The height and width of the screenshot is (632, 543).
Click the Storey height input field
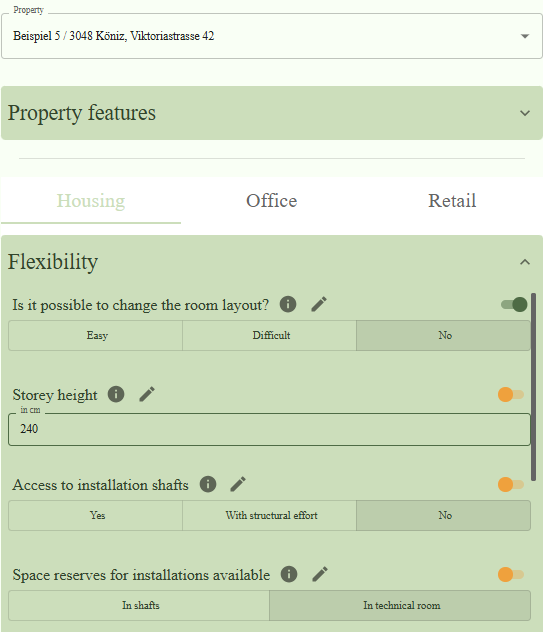(269, 429)
